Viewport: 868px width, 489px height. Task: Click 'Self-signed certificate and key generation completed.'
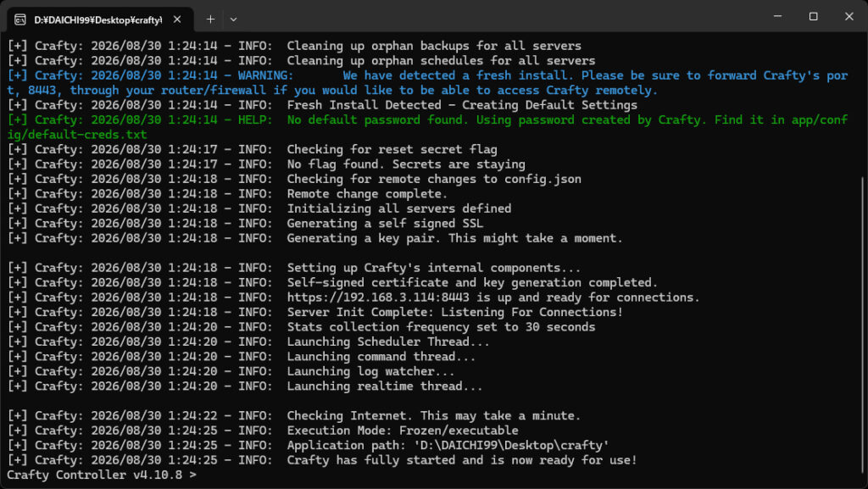tap(472, 282)
